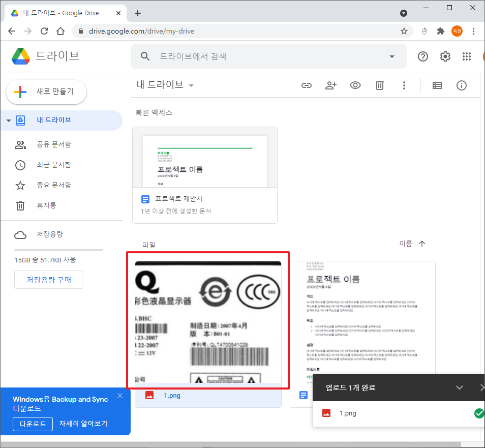Open the tab search dropdown circle

(x=403, y=13)
